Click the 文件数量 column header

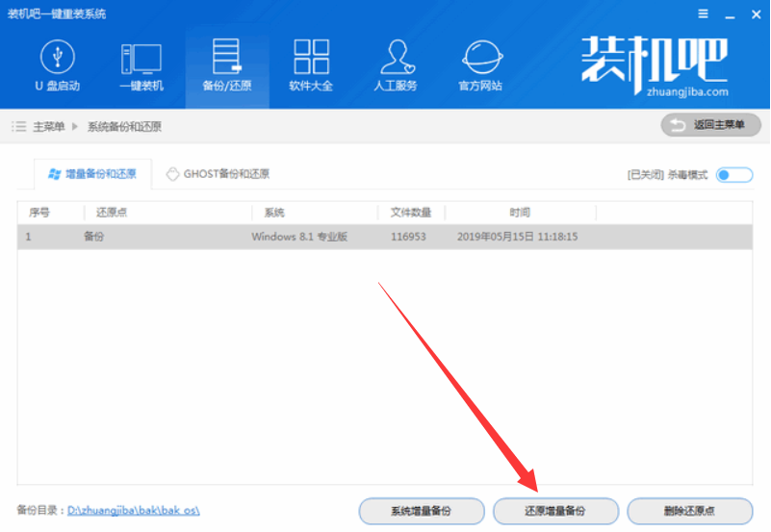411,213
